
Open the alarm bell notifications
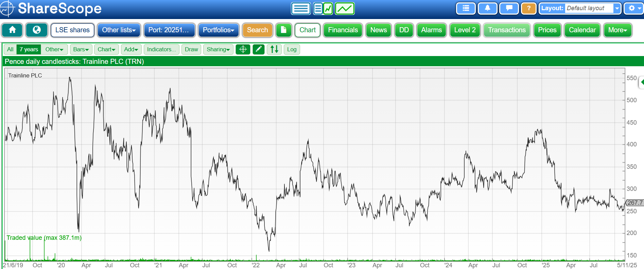click(x=488, y=8)
